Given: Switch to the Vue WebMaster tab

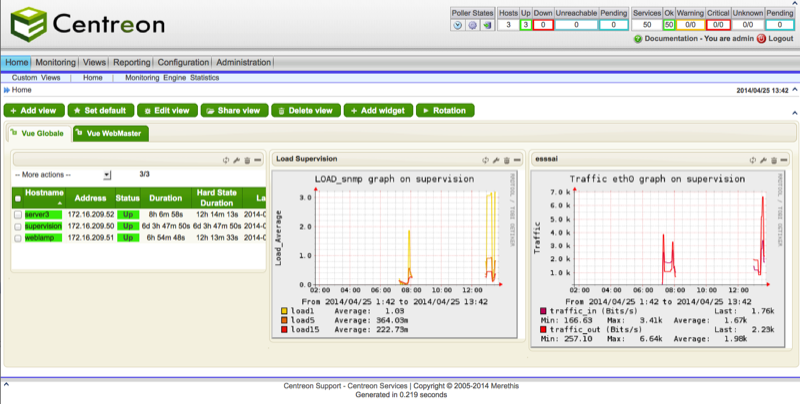Looking at the screenshot, I should pyautogui.click(x=113, y=133).
